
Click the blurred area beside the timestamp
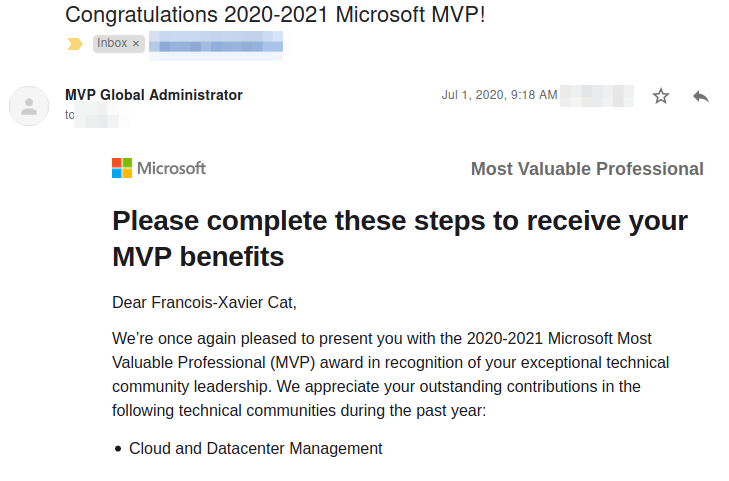[x=596, y=96]
